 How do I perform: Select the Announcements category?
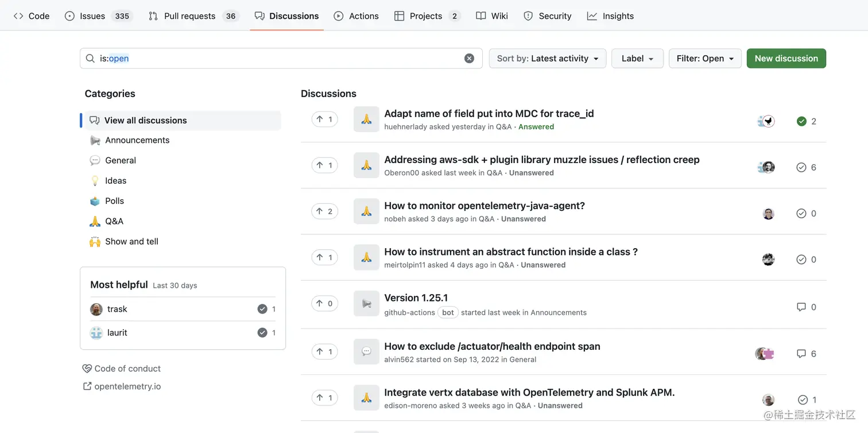tap(137, 140)
